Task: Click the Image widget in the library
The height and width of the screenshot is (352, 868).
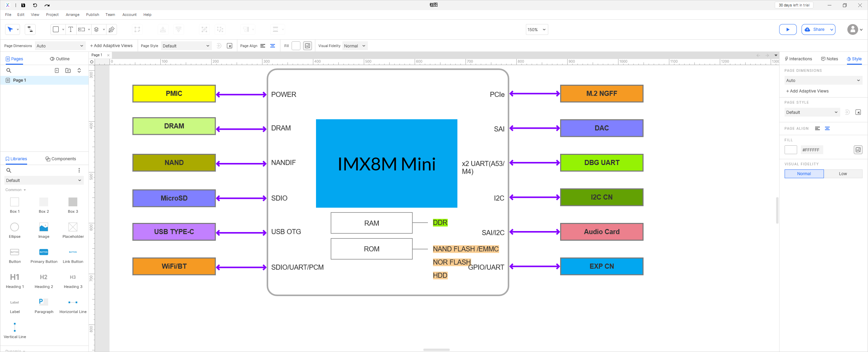Action: [x=44, y=230]
